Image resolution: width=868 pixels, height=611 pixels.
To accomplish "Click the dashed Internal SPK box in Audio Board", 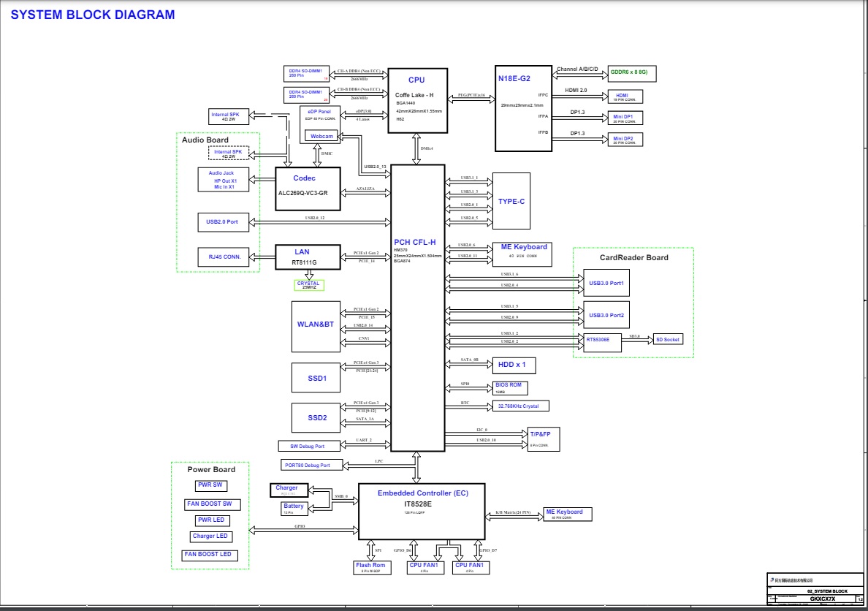I will [x=228, y=153].
